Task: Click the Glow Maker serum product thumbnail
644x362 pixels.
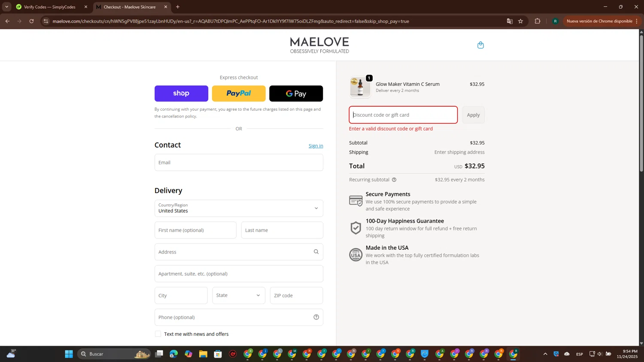Action: pyautogui.click(x=360, y=87)
